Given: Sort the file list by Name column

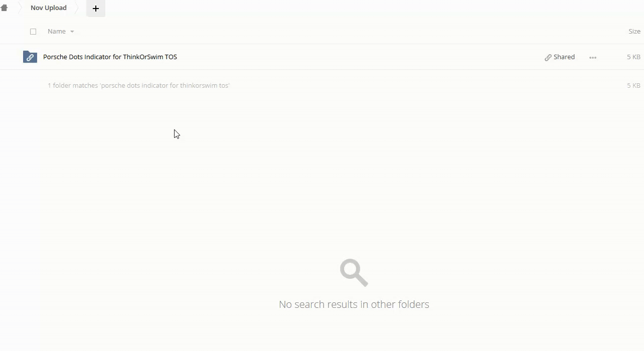Looking at the screenshot, I should tap(57, 32).
